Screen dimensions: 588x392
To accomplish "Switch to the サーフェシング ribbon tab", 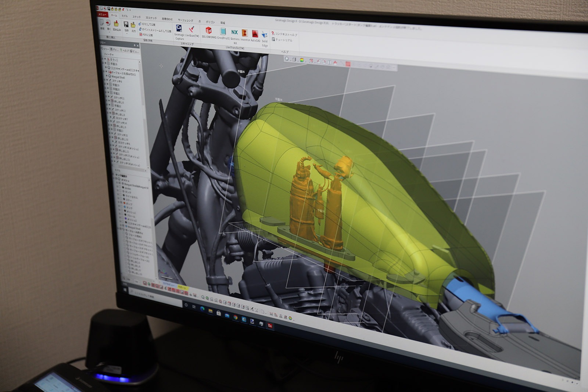I will pyautogui.click(x=186, y=21).
